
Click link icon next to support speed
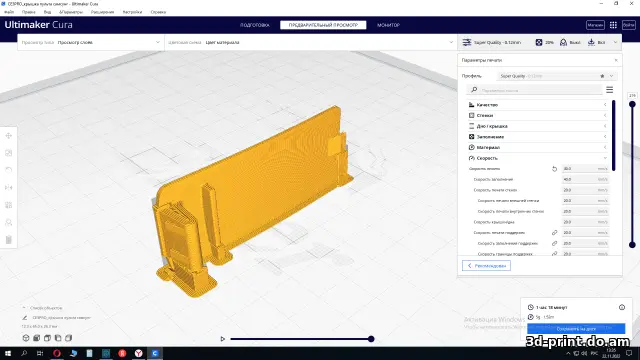(554, 233)
